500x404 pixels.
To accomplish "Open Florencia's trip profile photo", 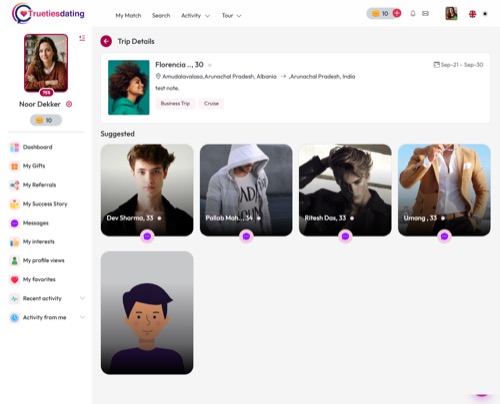I will (129, 87).
